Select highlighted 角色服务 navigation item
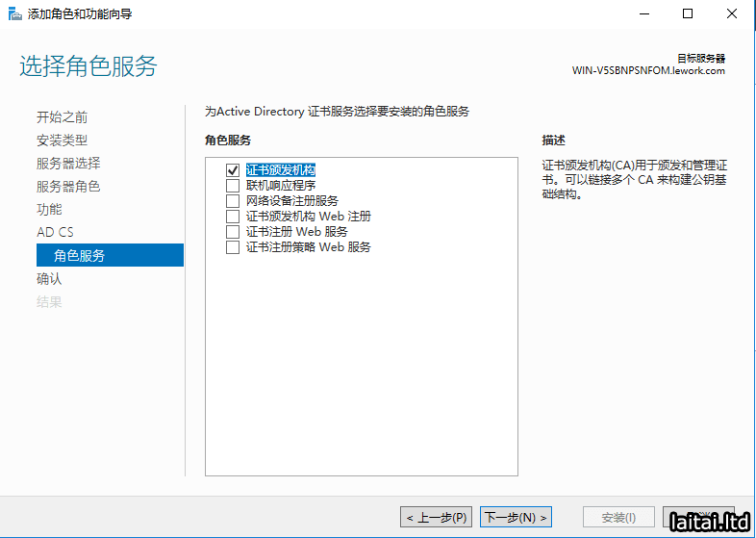 80,256
